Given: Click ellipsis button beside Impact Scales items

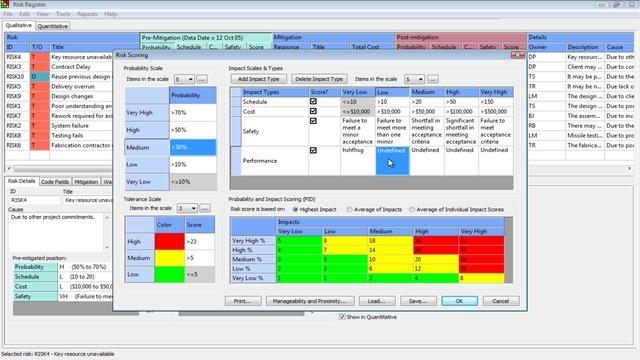Looking at the screenshot, I should point(433,79).
